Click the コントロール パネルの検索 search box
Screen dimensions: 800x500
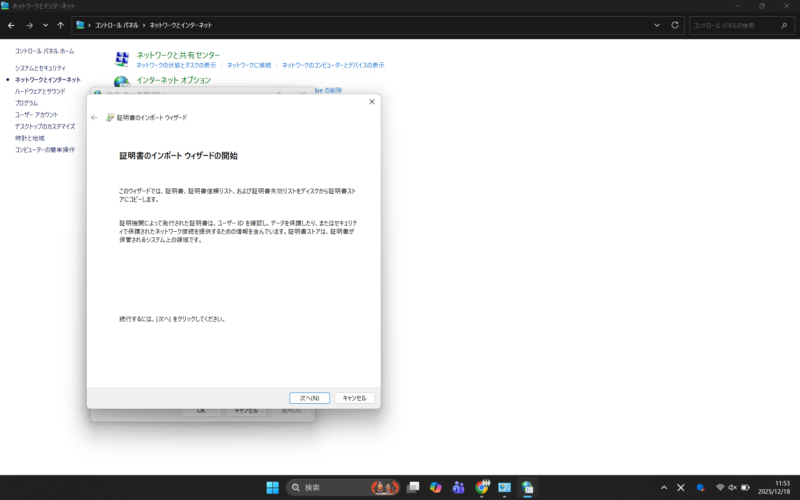tap(738, 25)
